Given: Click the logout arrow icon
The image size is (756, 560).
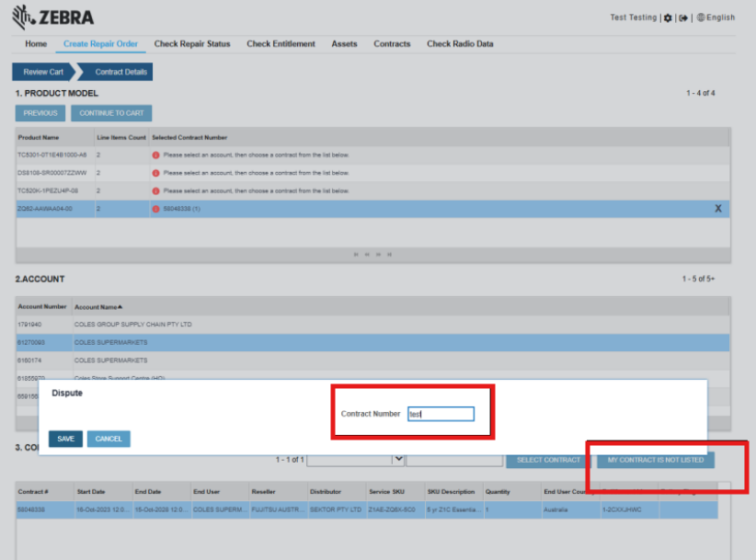Looking at the screenshot, I should (683, 17).
